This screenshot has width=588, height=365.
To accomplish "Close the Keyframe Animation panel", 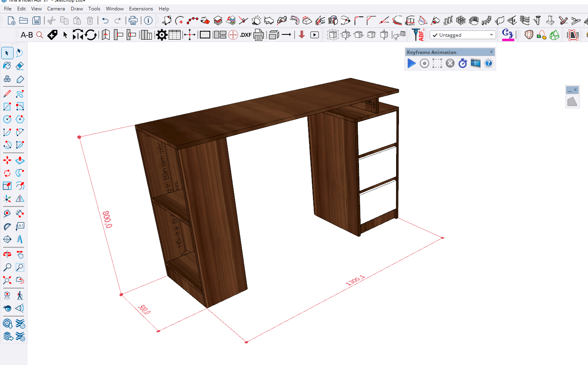I will [491, 52].
